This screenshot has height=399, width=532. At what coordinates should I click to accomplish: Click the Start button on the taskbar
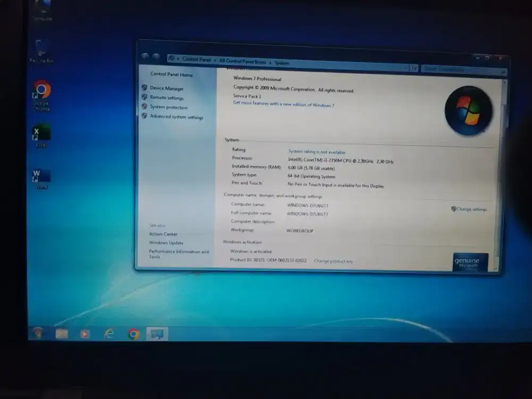coord(38,333)
